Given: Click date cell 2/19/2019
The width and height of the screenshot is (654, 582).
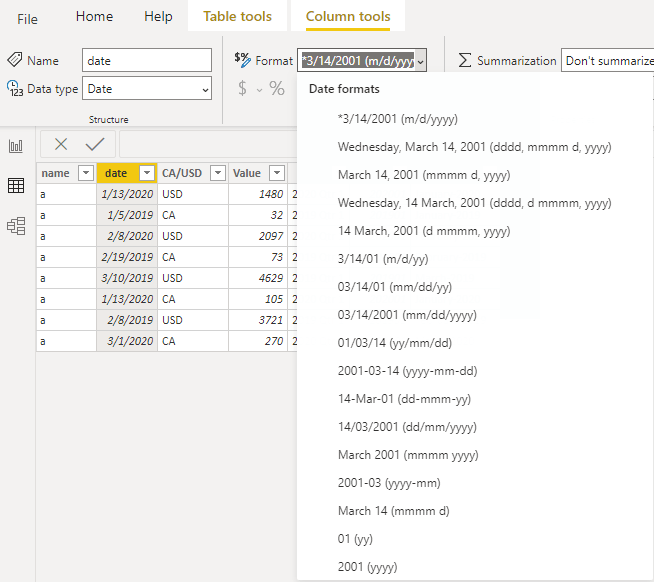Looking at the screenshot, I should pyautogui.click(x=127, y=257).
